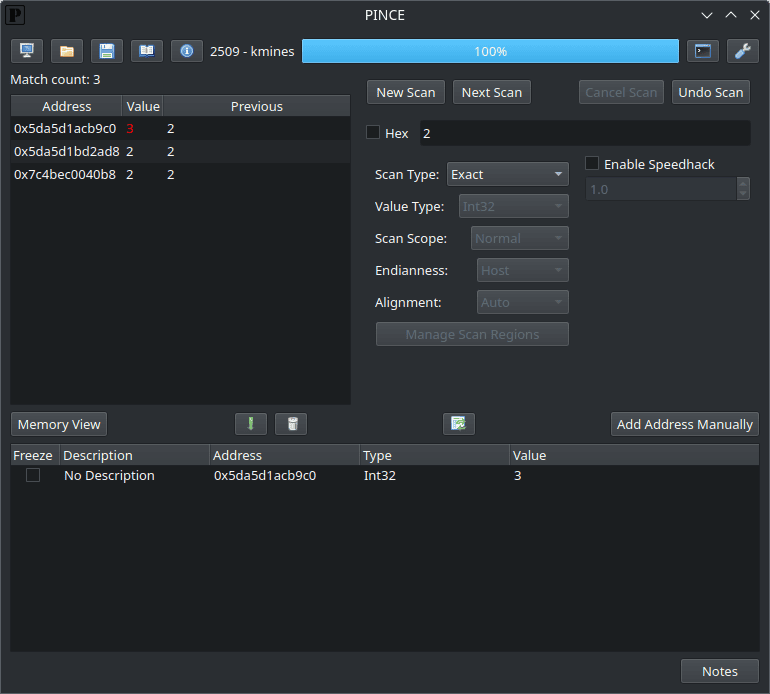This screenshot has width=770, height=694.
Task: Open the about info icon
Action: 187,51
